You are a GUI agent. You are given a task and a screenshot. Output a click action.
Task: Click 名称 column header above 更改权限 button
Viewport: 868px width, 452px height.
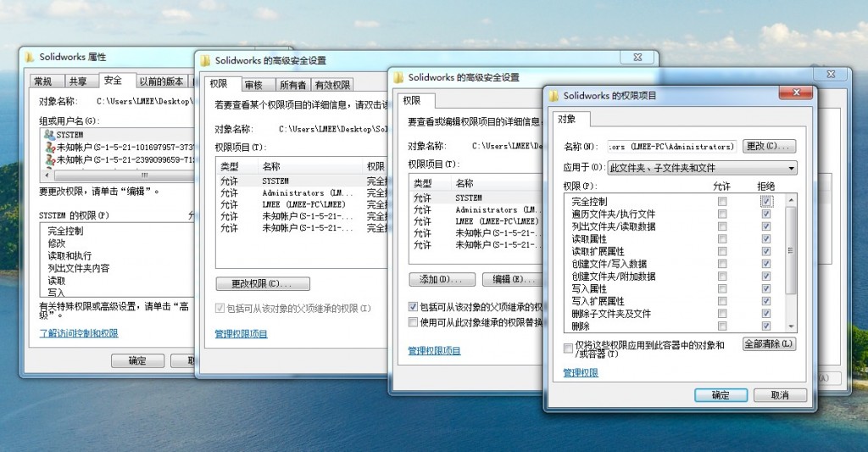tap(310, 166)
